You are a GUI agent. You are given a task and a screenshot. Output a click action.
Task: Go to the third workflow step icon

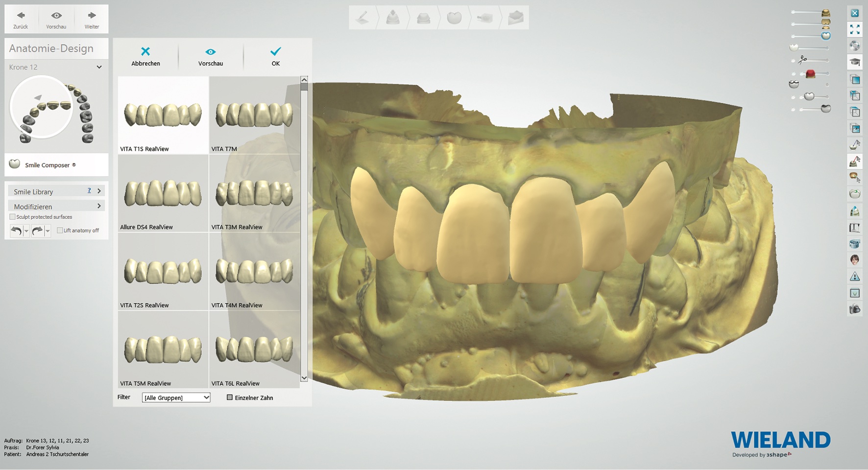[423, 18]
